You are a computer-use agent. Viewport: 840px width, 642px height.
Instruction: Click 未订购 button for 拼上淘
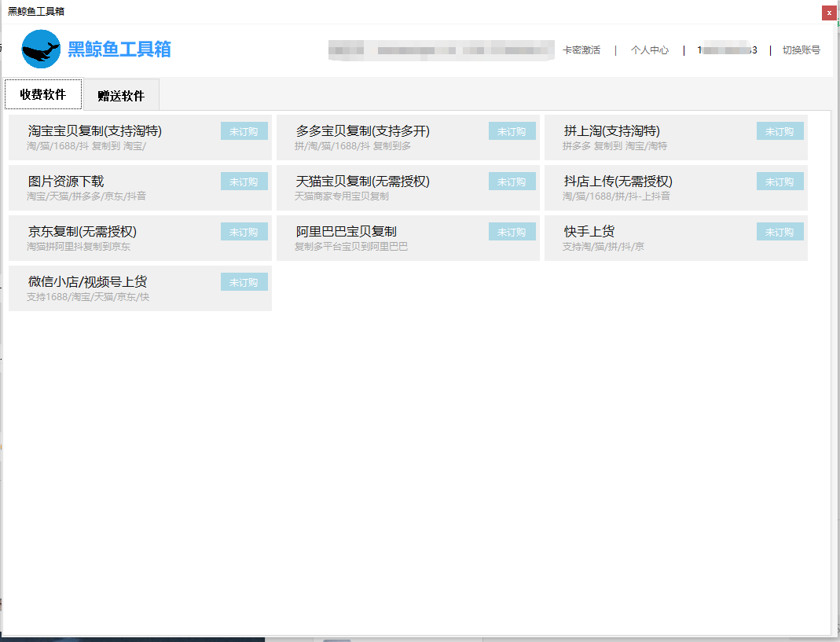coord(779,131)
